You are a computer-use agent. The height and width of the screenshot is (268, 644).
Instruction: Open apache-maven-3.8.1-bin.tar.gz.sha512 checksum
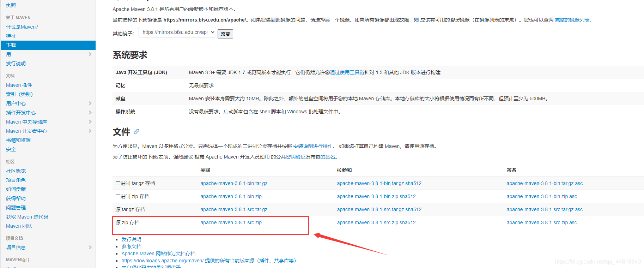pos(379,183)
